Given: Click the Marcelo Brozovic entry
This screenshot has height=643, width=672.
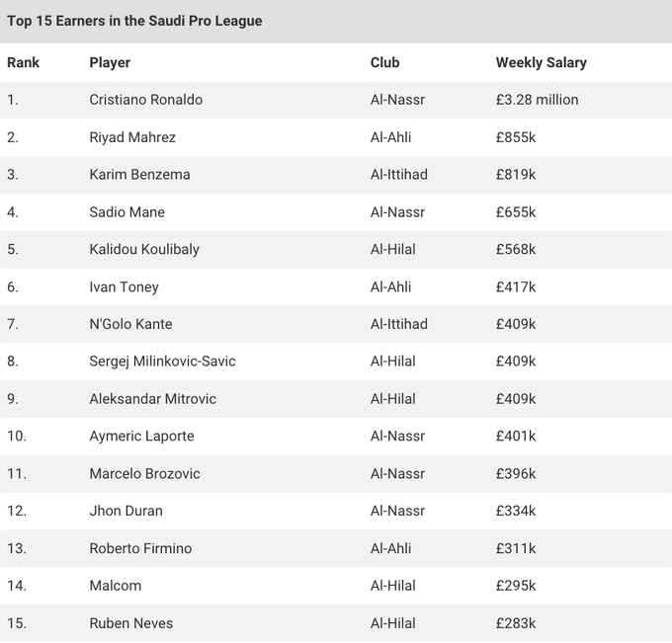Looking at the screenshot, I should [x=144, y=473].
